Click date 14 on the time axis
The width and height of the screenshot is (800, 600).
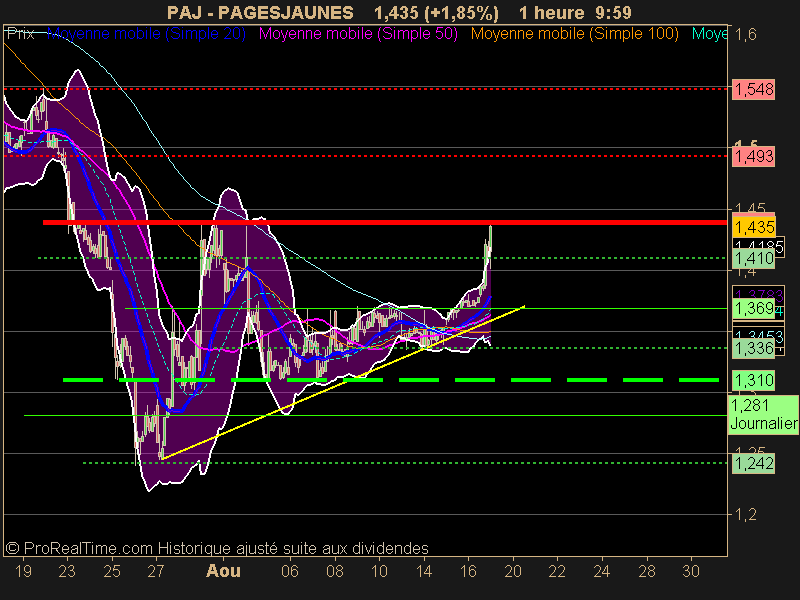point(424,571)
